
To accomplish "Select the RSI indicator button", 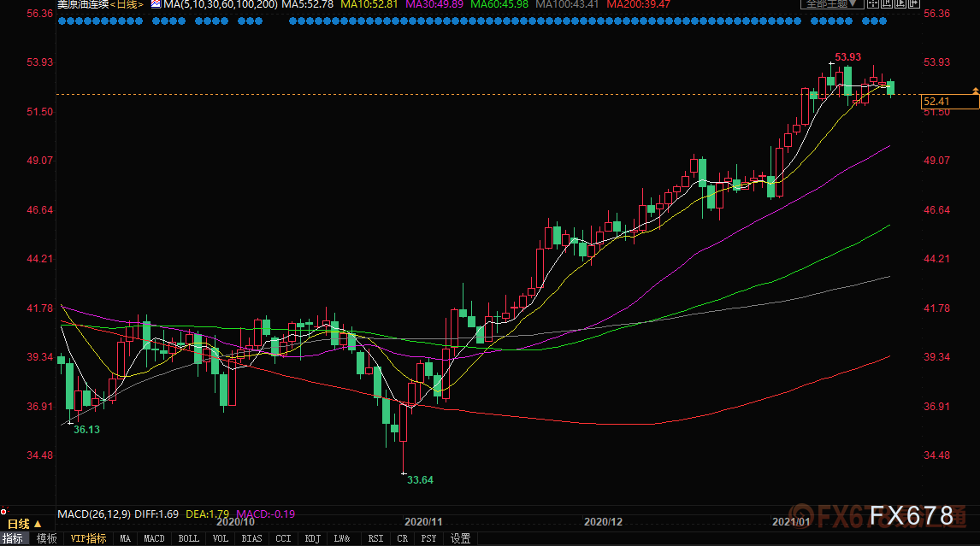I will (375, 538).
